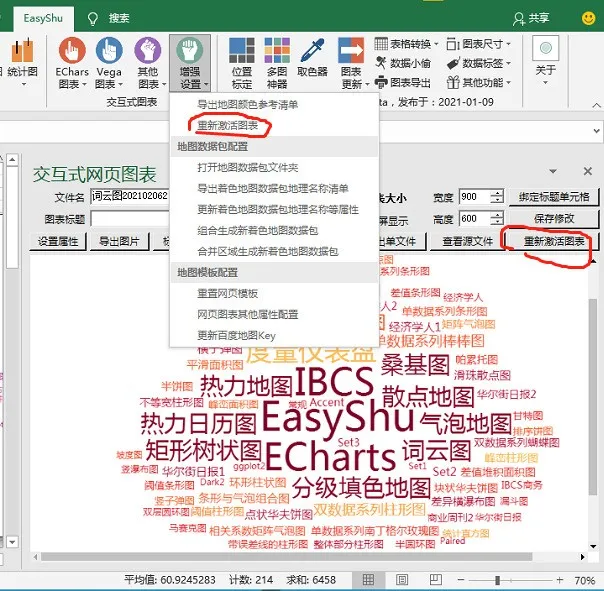The image size is (604, 591).
Task: Click the 共享 share button
Action: [x=531, y=18]
